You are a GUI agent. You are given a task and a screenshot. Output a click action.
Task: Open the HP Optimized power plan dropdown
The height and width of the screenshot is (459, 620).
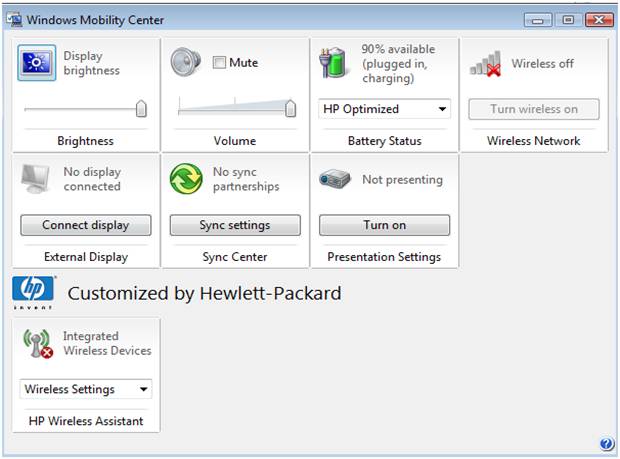(384, 109)
